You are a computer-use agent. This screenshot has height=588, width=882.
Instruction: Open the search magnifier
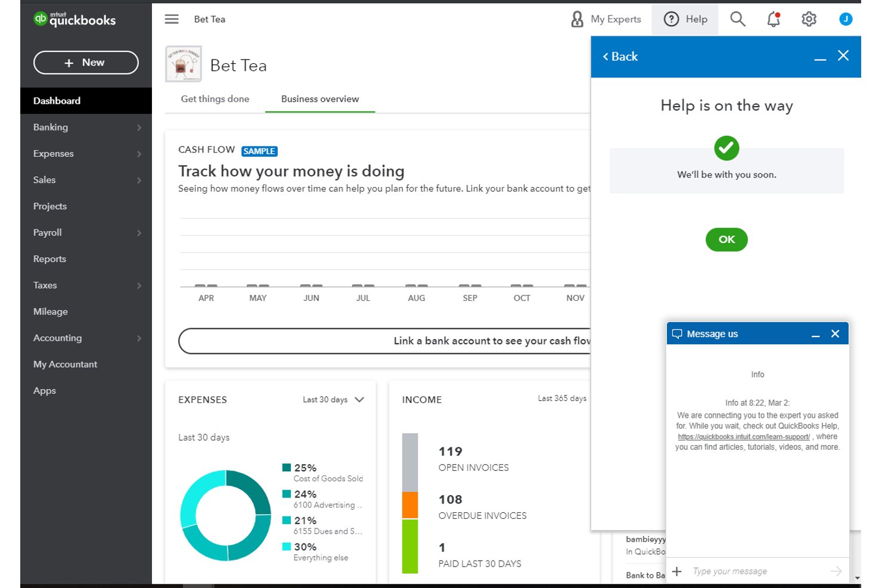[738, 19]
